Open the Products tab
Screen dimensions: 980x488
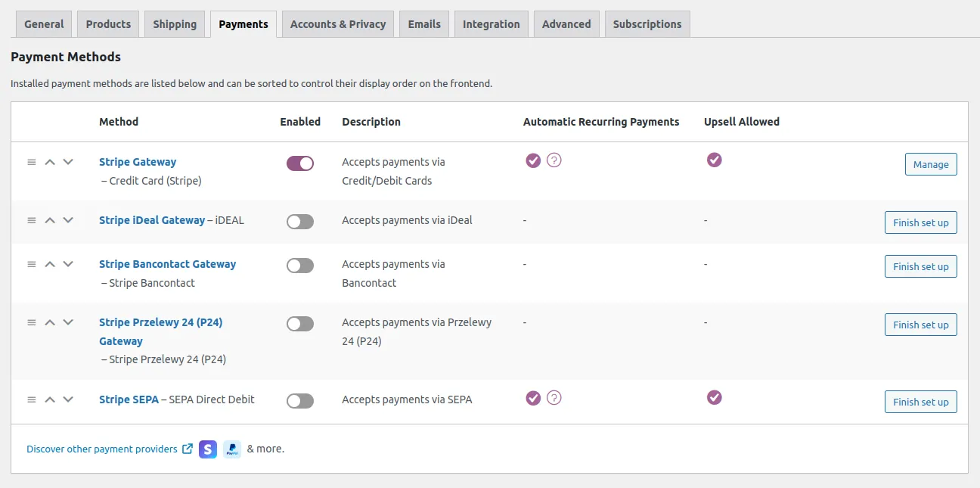point(108,24)
